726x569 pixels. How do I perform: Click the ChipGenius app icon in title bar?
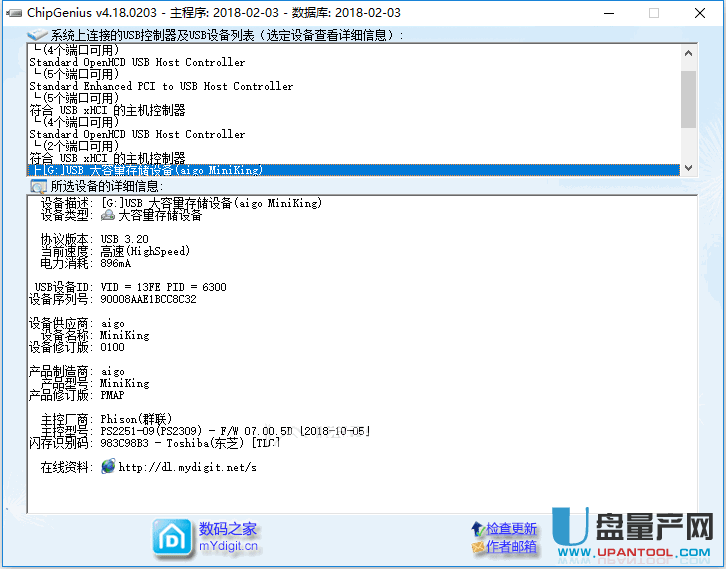[x=12, y=13]
